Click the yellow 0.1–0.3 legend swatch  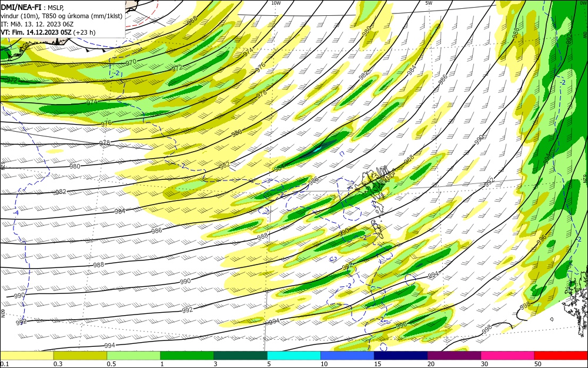[26, 356]
